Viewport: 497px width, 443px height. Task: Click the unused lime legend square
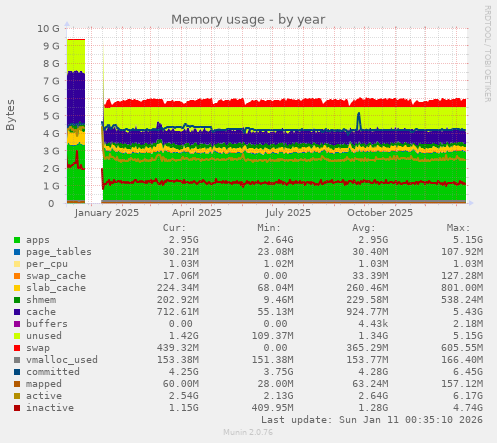[17, 336]
